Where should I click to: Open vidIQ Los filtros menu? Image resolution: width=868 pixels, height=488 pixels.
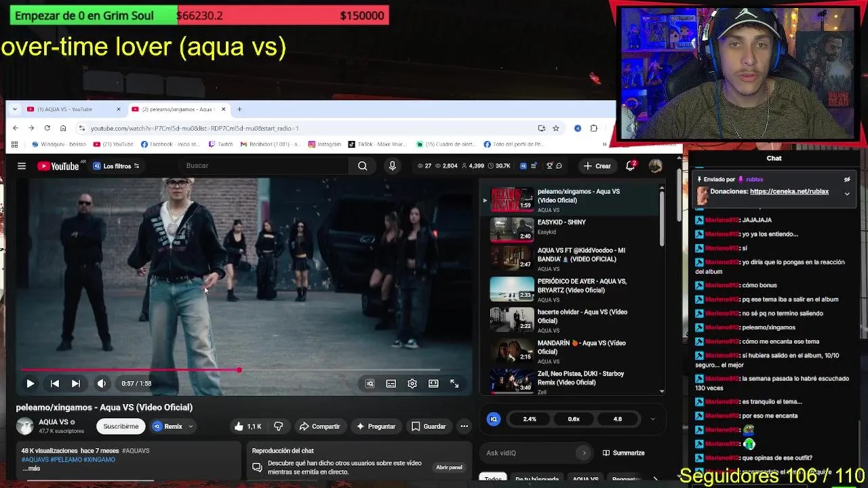coord(116,166)
